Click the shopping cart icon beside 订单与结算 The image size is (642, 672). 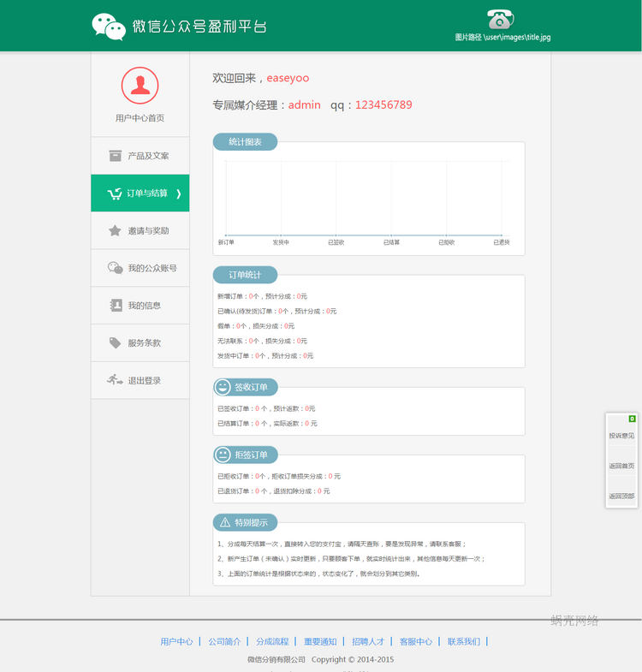click(115, 193)
